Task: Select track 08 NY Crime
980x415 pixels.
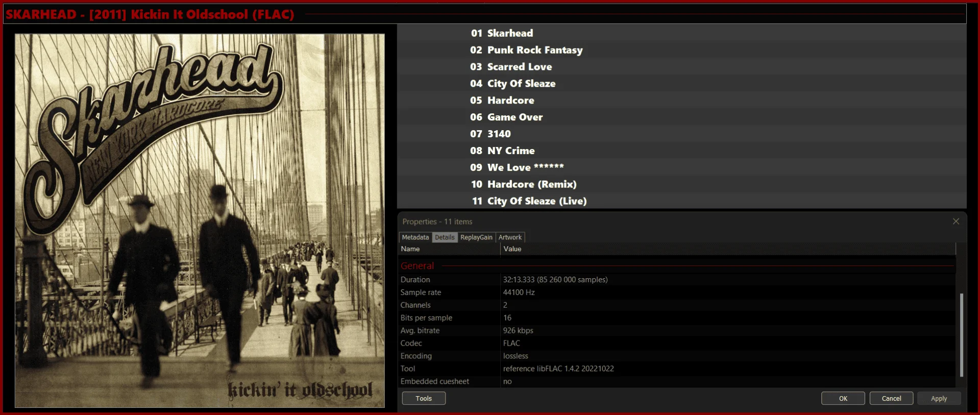Action: [682, 151]
